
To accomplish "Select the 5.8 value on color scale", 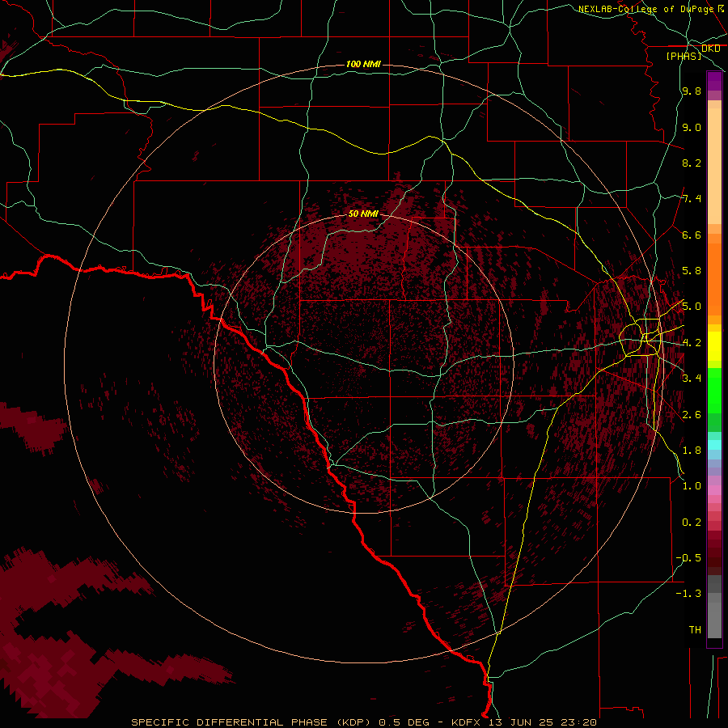I will [692, 271].
